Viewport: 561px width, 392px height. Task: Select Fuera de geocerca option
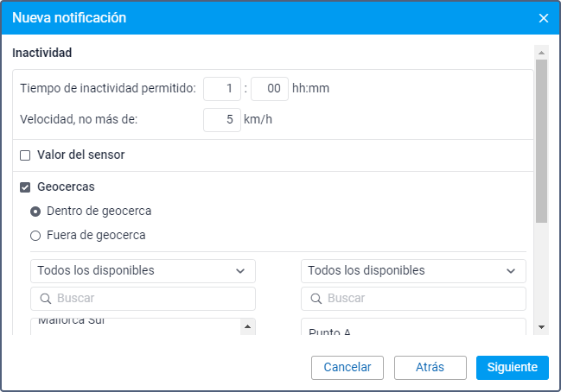click(x=35, y=235)
